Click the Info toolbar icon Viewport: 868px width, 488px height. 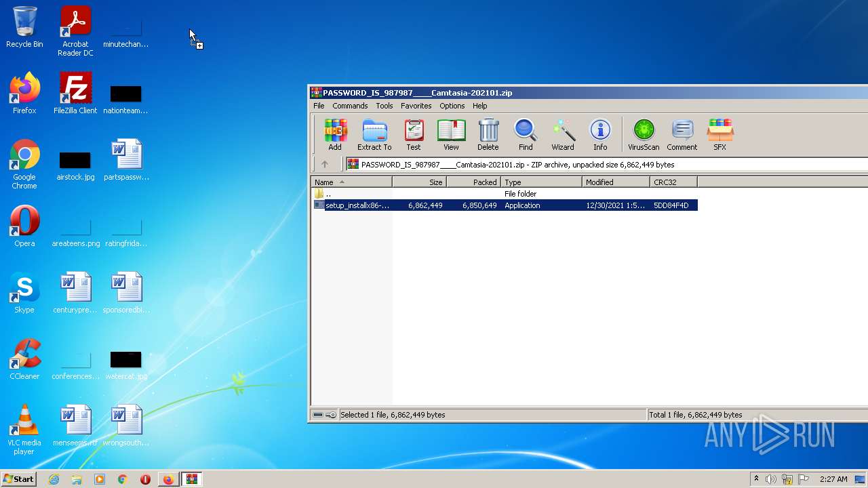click(x=600, y=135)
